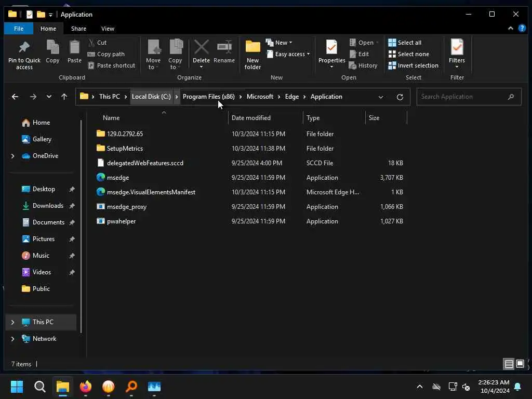Create a New folder
Screen dimensions: 532x399
[253, 54]
